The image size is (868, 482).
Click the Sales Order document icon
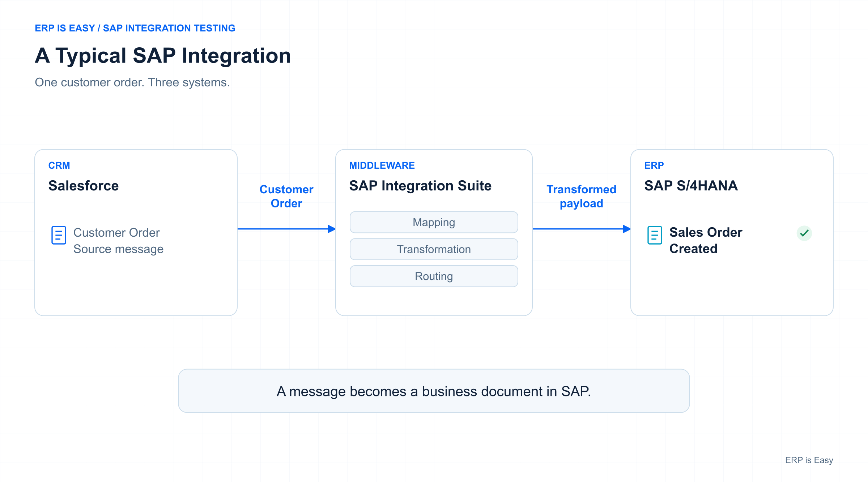click(x=655, y=235)
